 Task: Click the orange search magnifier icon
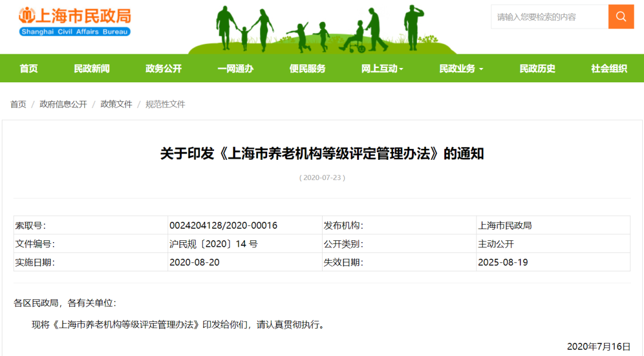tap(621, 17)
